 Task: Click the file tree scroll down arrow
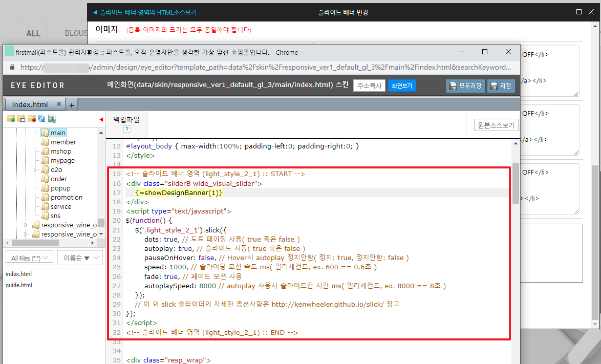pos(101,234)
